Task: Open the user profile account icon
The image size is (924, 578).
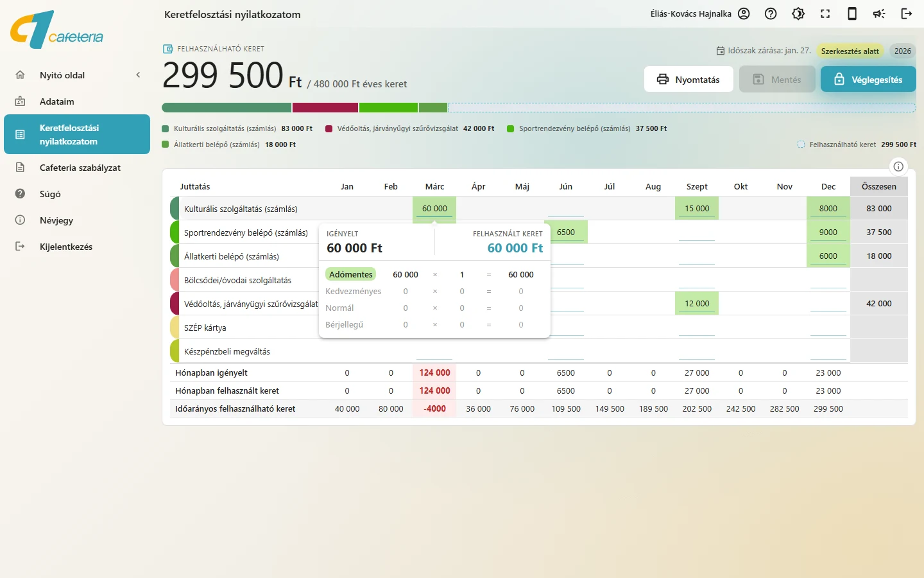Action: click(744, 13)
